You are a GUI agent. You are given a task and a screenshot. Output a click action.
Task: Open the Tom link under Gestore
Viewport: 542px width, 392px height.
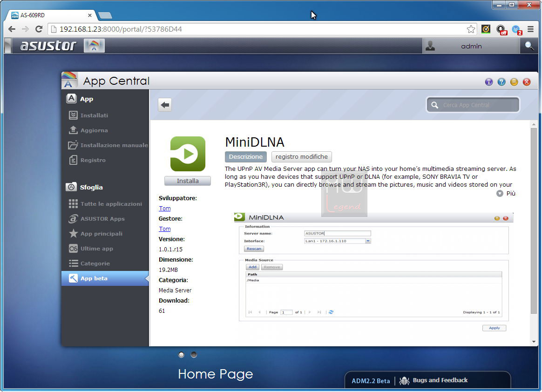[x=164, y=229]
